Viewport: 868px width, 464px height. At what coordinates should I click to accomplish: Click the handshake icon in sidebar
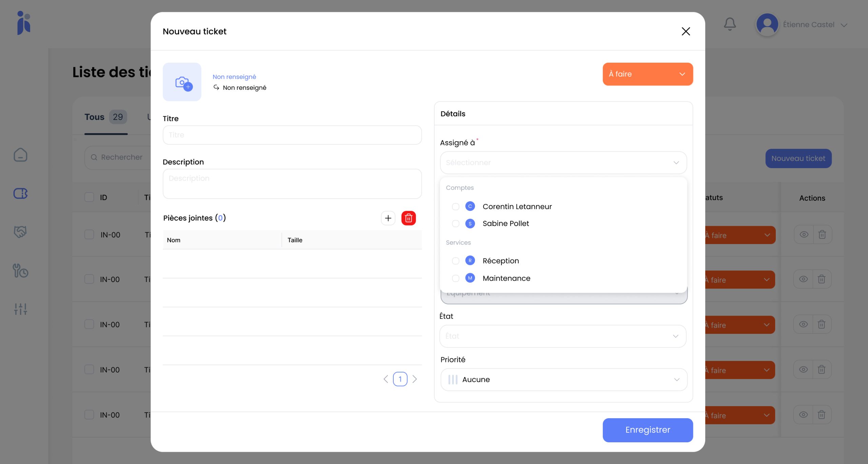pos(20,232)
